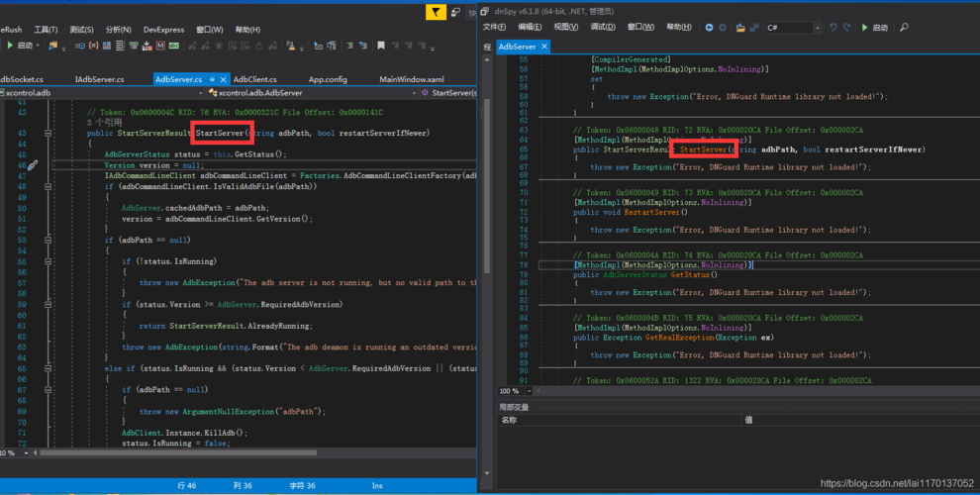Open the 测试(S) menu in Visual Studio
Viewport: 980px width, 495px height.
pyautogui.click(x=81, y=30)
